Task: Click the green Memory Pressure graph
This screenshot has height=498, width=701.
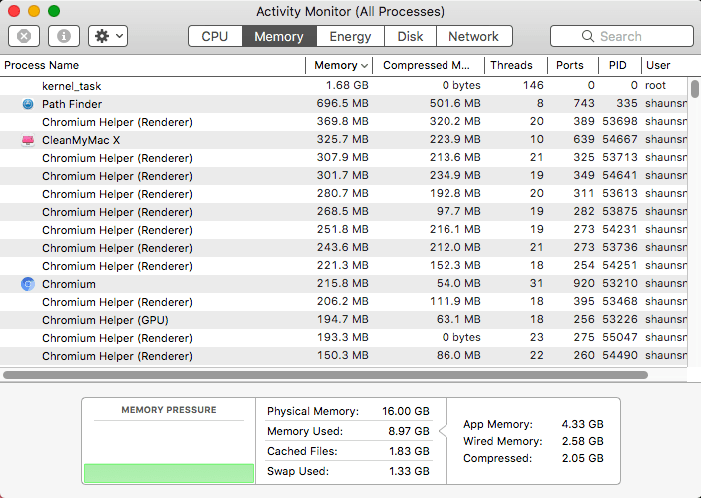Action: pos(169,473)
